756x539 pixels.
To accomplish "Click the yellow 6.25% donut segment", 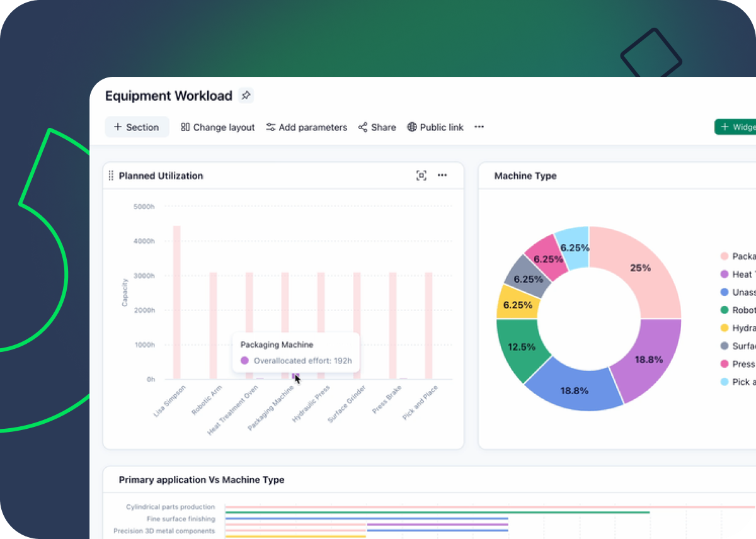I will click(x=518, y=304).
